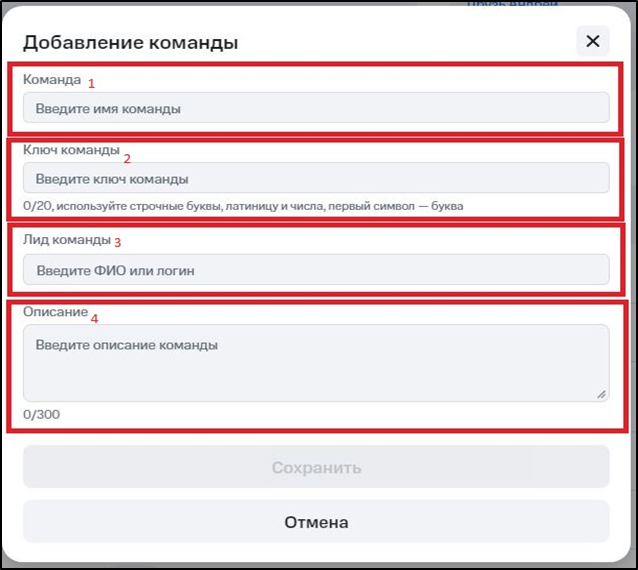Viewport: 638px width, 570px height.
Task: Click the red number 2 marker
Action: coord(127,157)
